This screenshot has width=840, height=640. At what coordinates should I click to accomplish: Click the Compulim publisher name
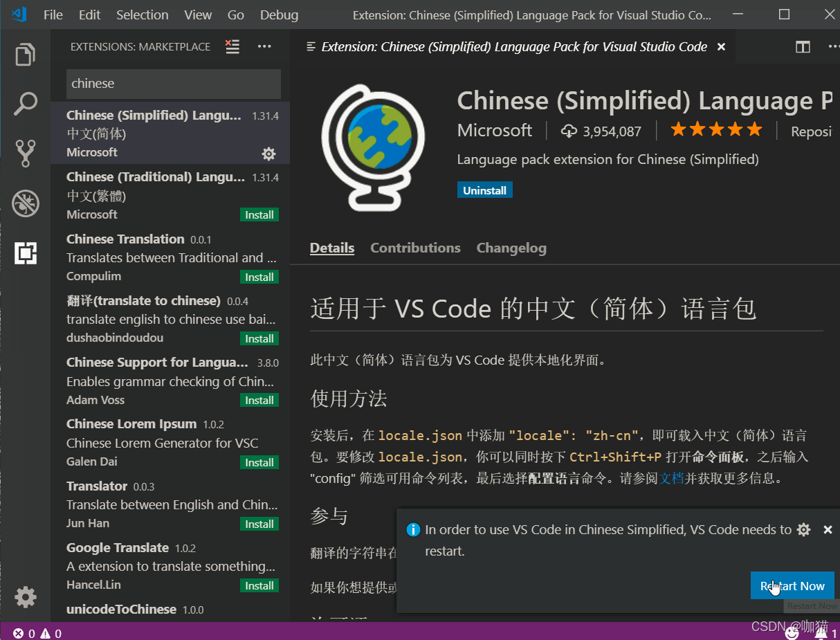tap(93, 276)
